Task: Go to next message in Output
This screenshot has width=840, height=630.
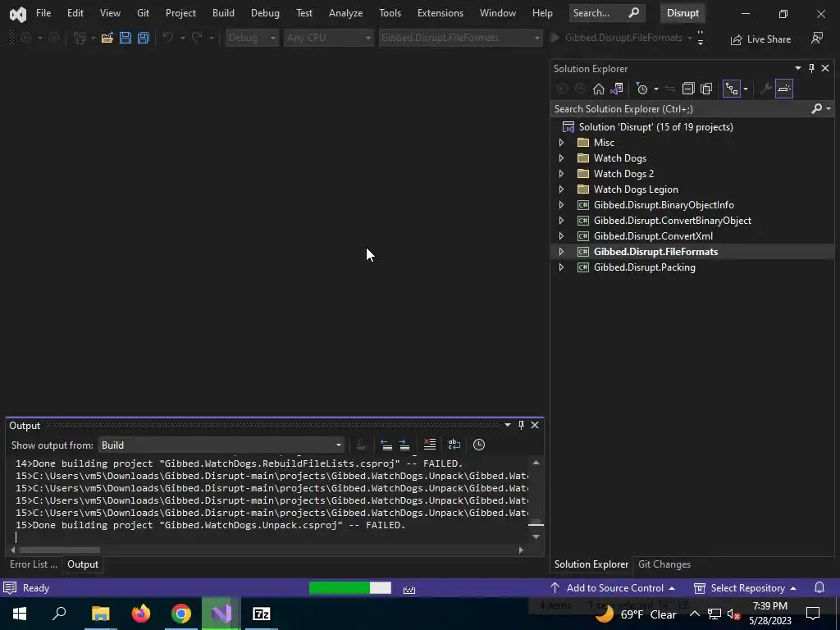Action: pos(404,445)
